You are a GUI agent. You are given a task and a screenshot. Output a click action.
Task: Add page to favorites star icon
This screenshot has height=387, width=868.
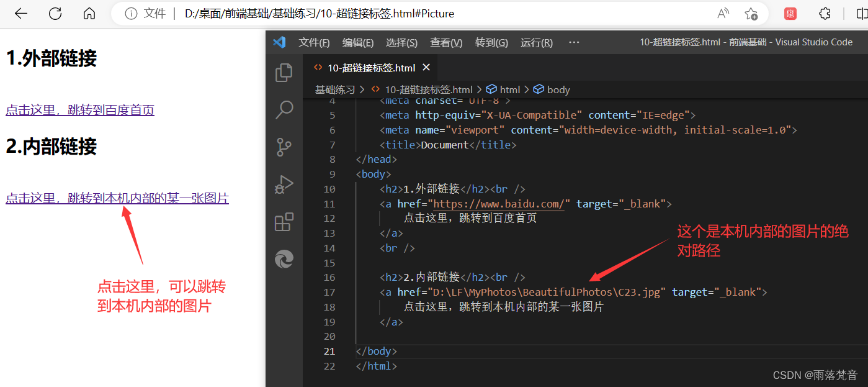[x=751, y=14]
